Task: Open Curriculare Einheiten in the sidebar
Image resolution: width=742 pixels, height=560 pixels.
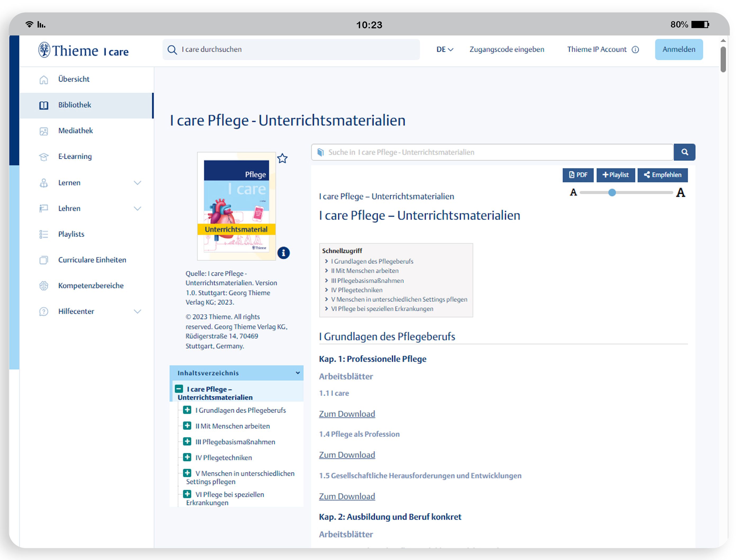Action: click(87, 260)
